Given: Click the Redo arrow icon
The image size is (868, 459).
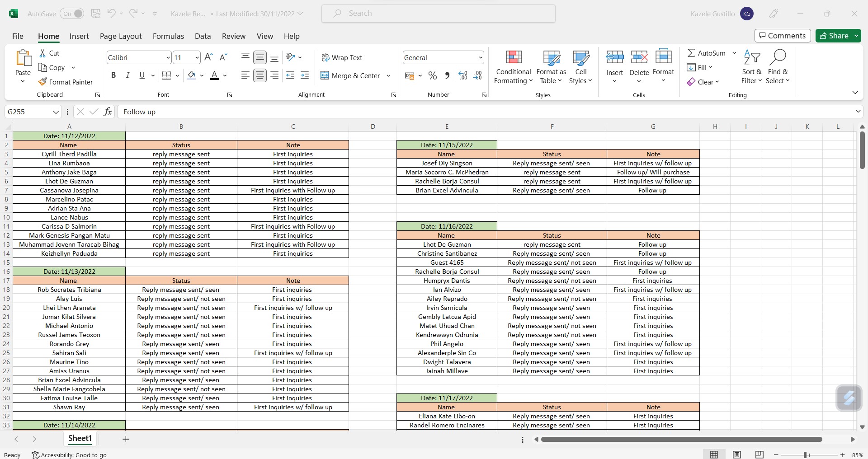Looking at the screenshot, I should [x=133, y=14].
